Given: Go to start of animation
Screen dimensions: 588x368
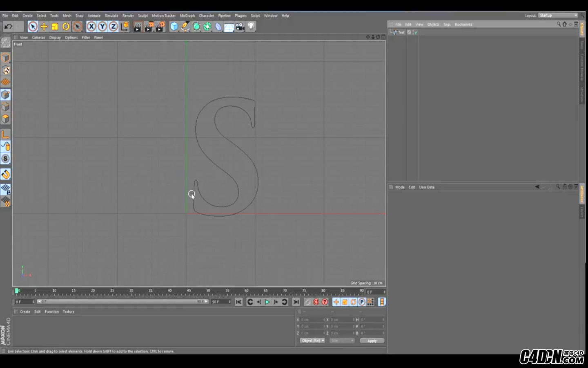Looking at the screenshot, I should (x=239, y=302).
